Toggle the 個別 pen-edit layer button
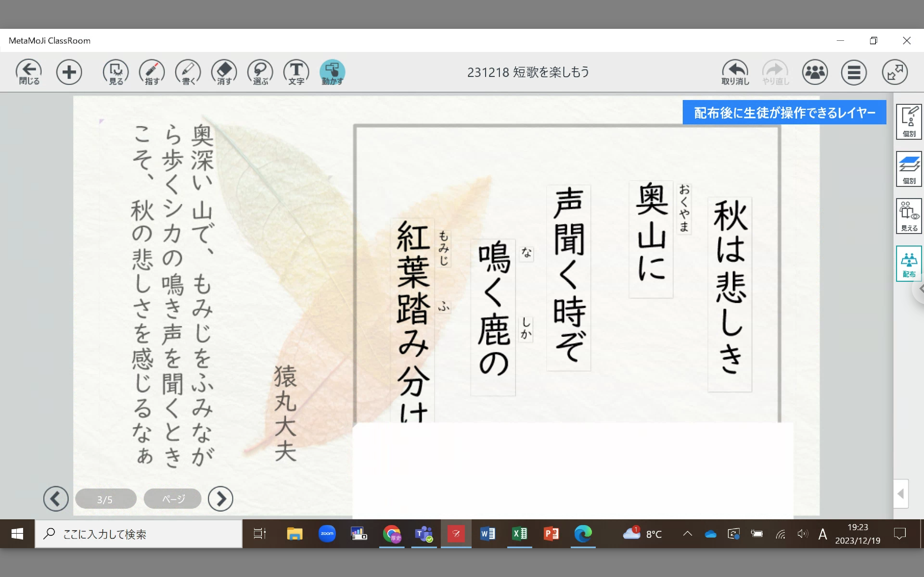This screenshot has height=577, width=924. point(909,121)
